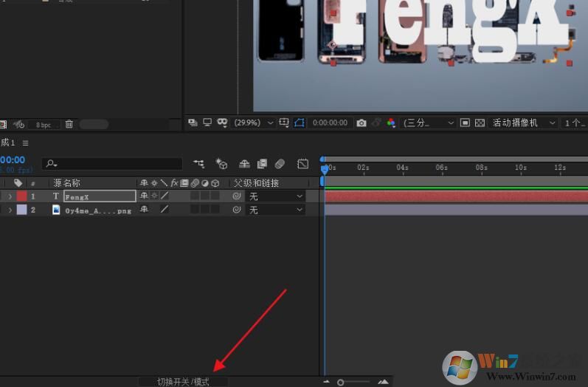Enable the frame blending icon
The height and width of the screenshot is (387, 588).
(262, 164)
